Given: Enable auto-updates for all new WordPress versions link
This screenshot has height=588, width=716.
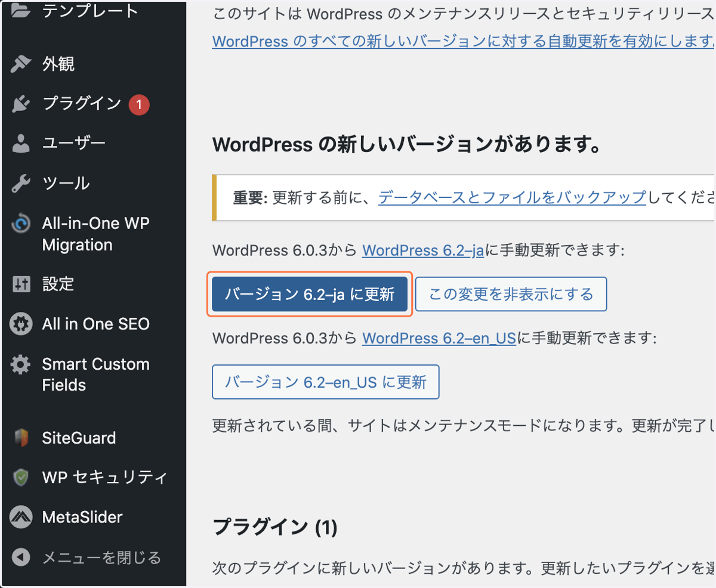Looking at the screenshot, I should pyautogui.click(x=464, y=42).
